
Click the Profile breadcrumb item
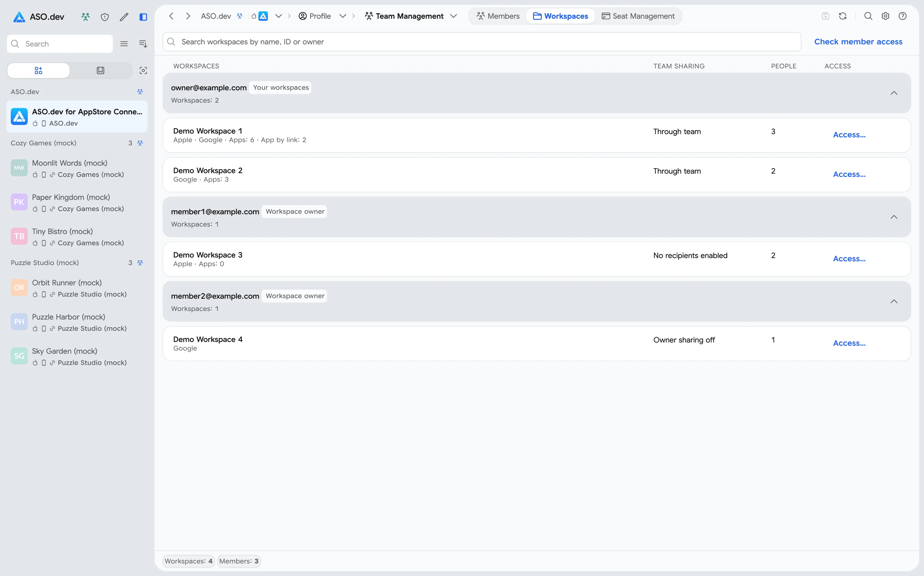coord(314,16)
